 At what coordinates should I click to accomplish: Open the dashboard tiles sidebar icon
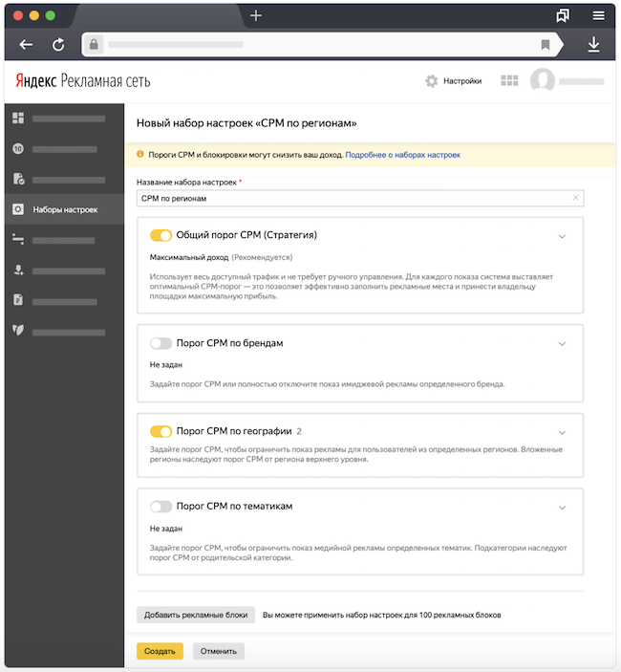pyautogui.click(x=18, y=118)
